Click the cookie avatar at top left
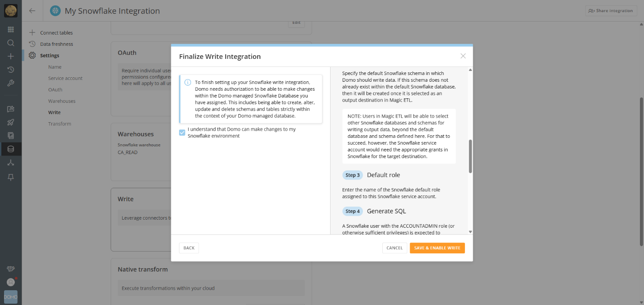Image resolution: width=644 pixels, height=305 pixels. [11, 11]
